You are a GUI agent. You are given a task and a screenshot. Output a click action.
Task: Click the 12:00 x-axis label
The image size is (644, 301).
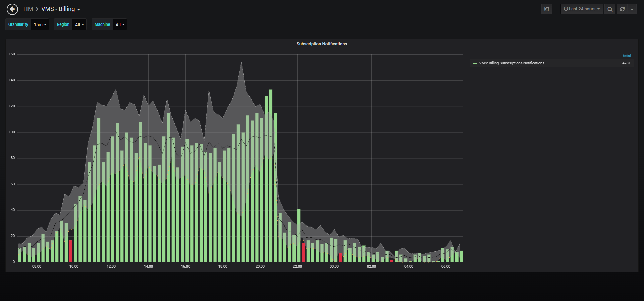[x=111, y=266]
